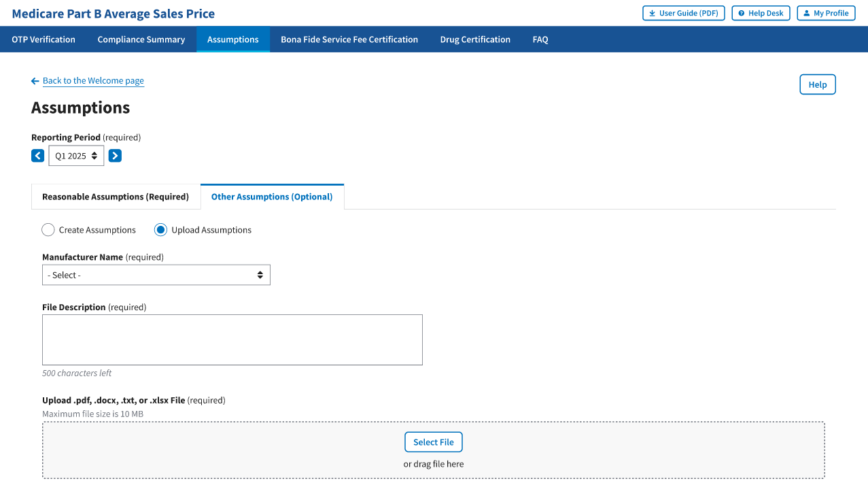The height and width of the screenshot is (498, 868).
Task: Expand the Manufacturer Name select list
Action: pyautogui.click(x=156, y=275)
